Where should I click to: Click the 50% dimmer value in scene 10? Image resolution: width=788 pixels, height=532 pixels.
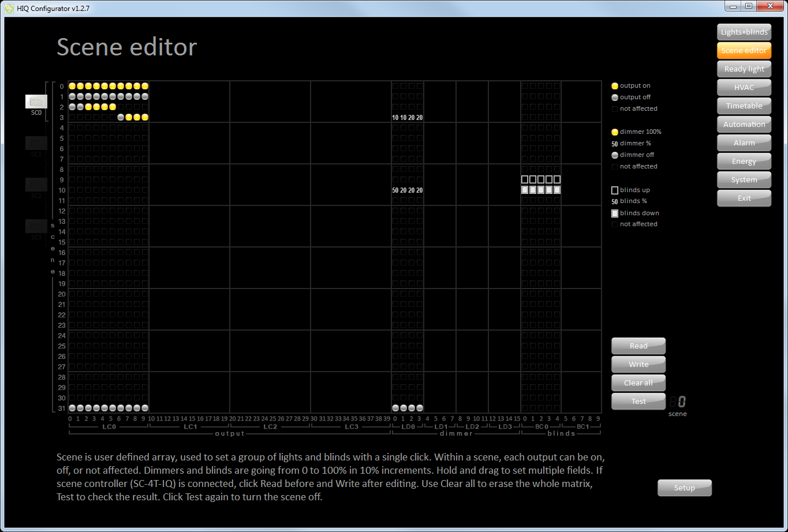(395, 190)
